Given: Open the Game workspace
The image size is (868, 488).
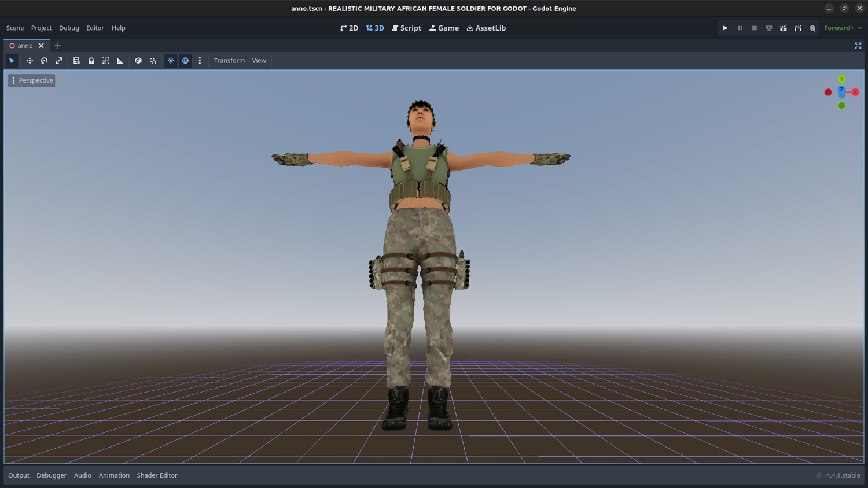Looking at the screenshot, I should [x=444, y=28].
